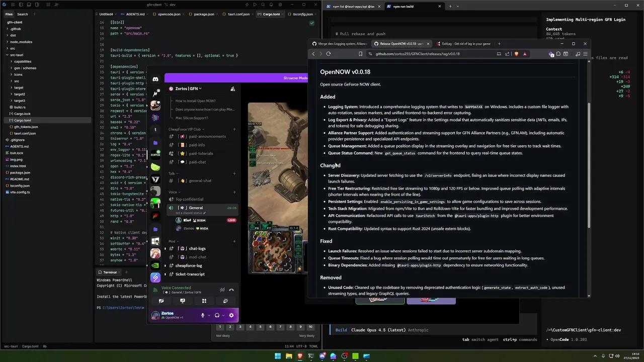Open the general-chat text channel

[x=200, y=180]
